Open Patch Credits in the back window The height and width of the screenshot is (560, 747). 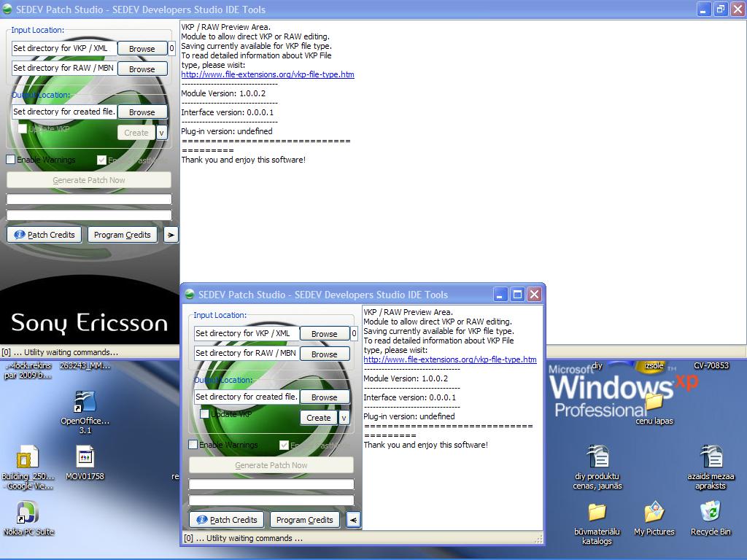click(44, 235)
